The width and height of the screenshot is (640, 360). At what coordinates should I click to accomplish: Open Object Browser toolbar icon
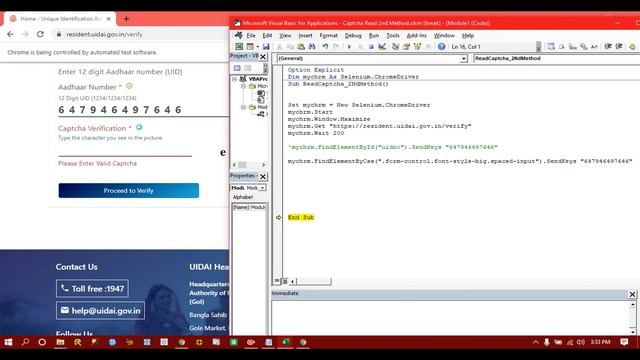pyautogui.click(x=417, y=47)
